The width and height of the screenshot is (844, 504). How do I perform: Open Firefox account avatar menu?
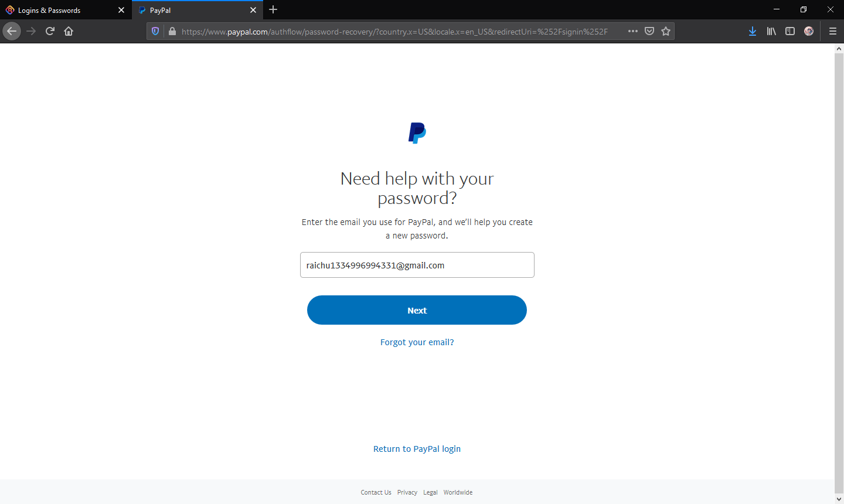pos(809,31)
